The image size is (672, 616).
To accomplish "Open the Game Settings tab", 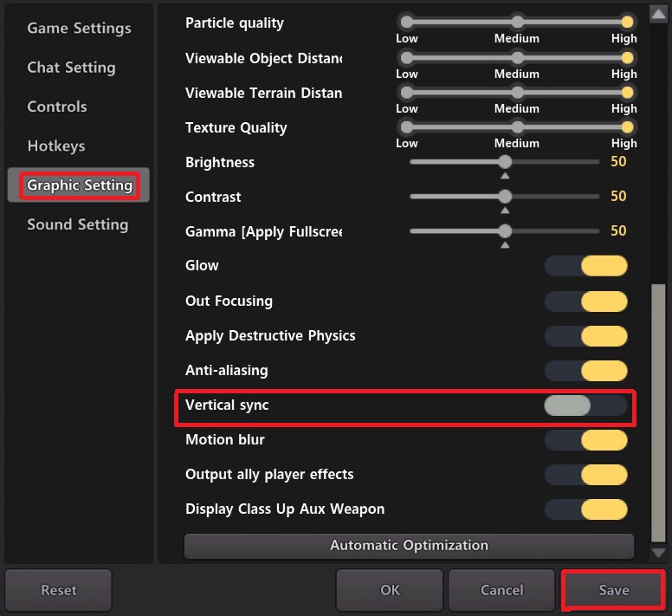I will tap(79, 29).
